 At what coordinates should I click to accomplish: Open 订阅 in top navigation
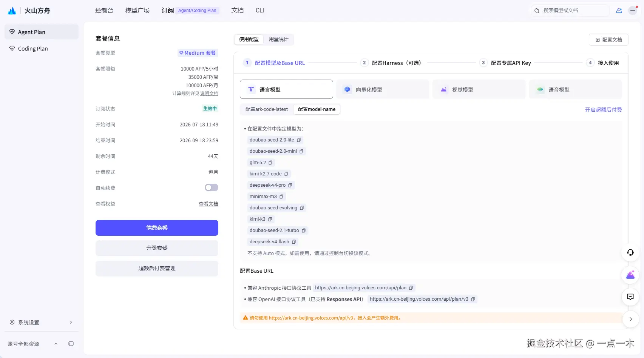(x=168, y=11)
